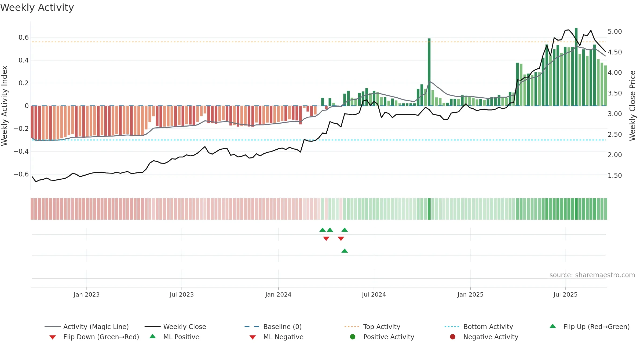
Task: Click the Jan 2025 axis label
Action: (470, 295)
